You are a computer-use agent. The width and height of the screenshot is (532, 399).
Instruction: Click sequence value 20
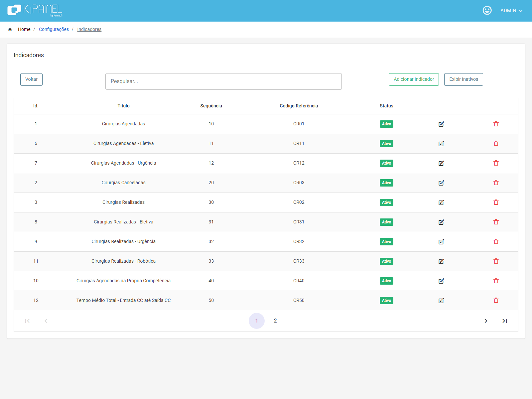point(211,183)
